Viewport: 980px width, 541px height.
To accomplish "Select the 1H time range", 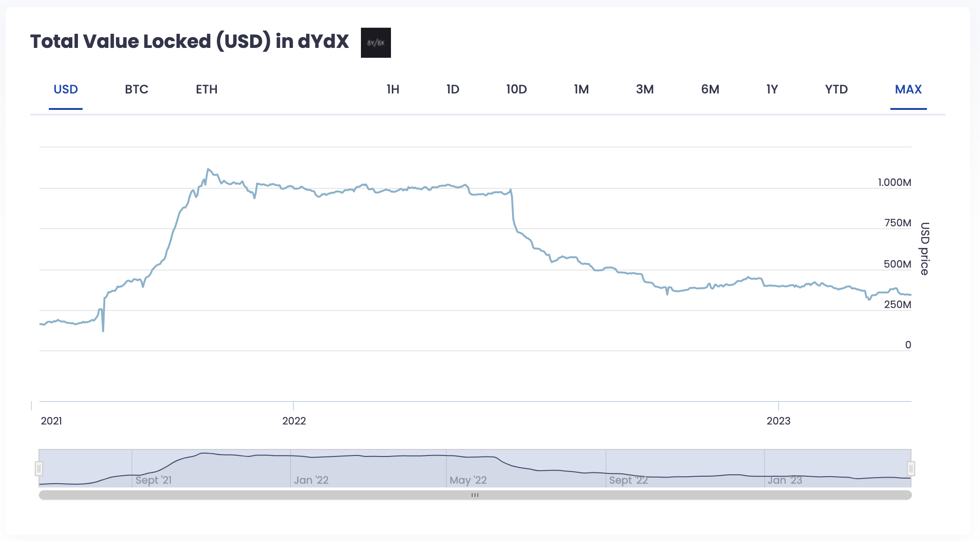I will [393, 89].
